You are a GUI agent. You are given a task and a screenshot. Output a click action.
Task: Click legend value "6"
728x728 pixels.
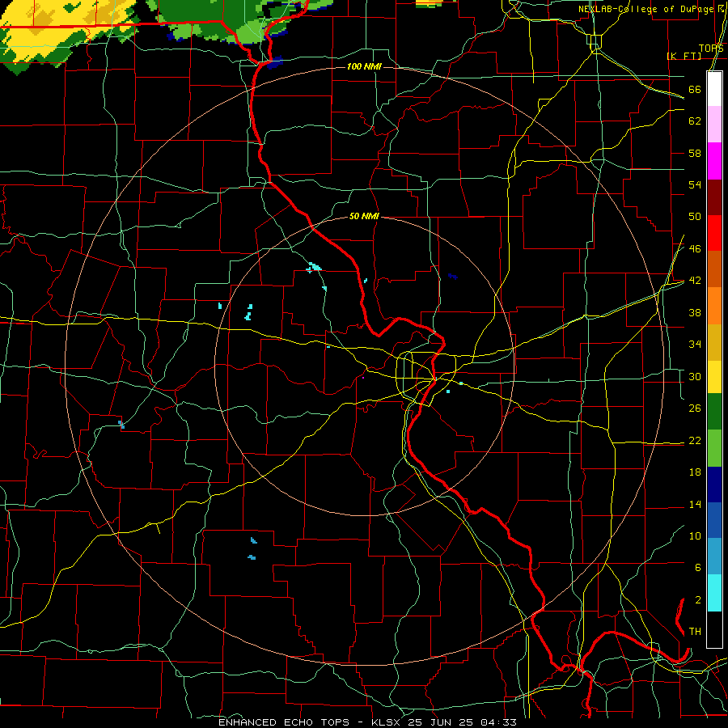(x=697, y=567)
